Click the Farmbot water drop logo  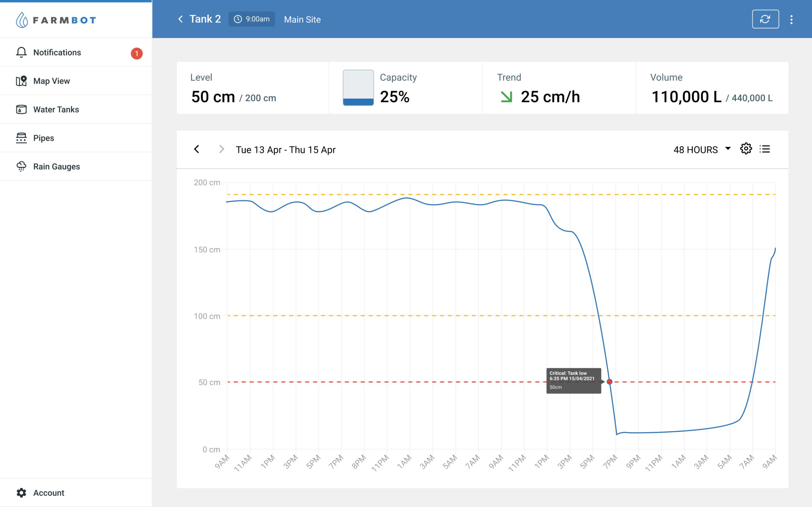coord(22,20)
